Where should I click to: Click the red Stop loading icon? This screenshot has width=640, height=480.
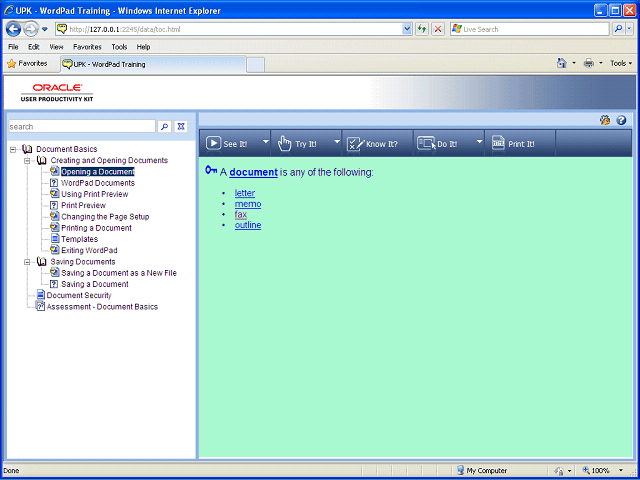(438, 29)
